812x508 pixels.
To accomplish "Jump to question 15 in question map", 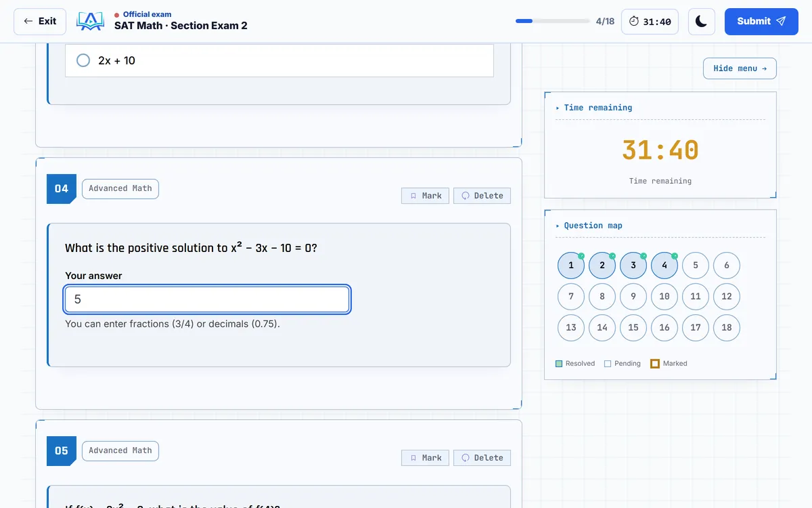I will [x=633, y=328].
